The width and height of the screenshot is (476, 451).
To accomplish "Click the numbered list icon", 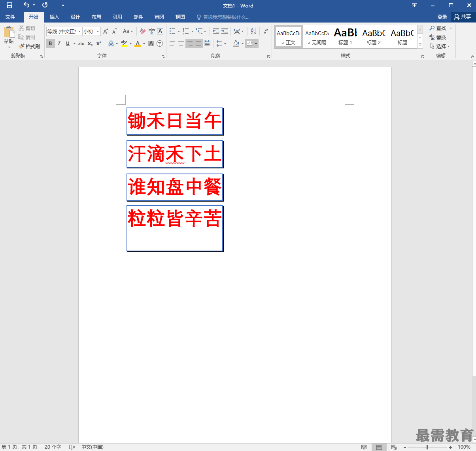I will click(186, 31).
